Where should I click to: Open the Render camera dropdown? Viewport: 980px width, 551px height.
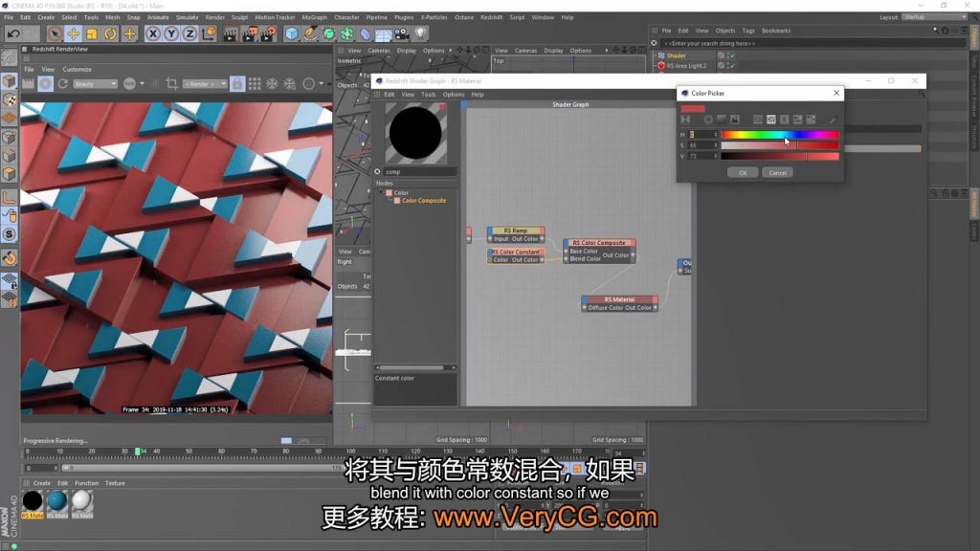[x=205, y=84]
